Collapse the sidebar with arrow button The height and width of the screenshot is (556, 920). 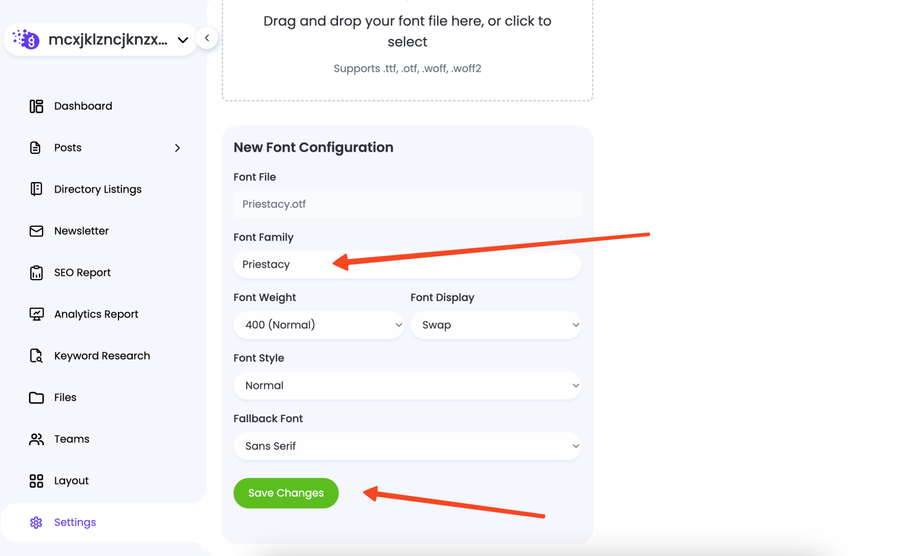207,39
